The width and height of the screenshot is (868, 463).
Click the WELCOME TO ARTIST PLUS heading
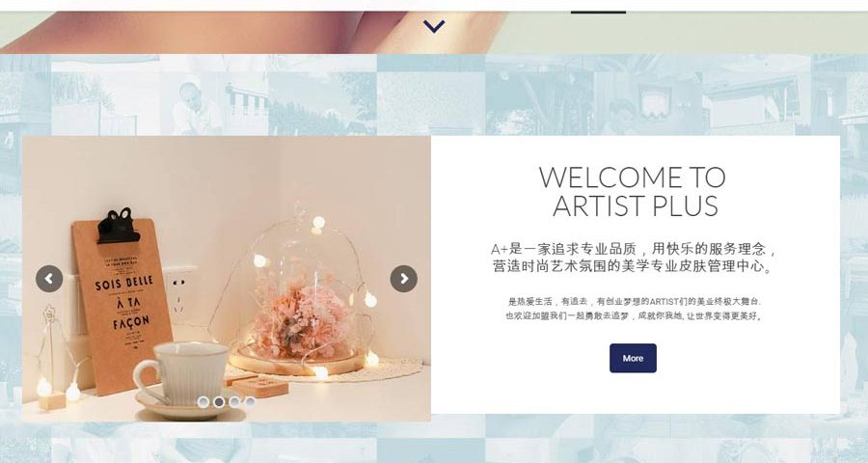tap(633, 192)
